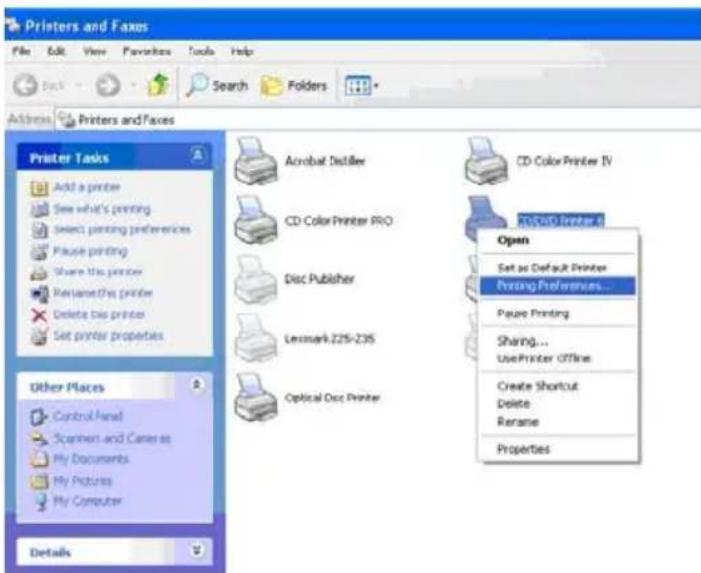Click the Control Panel icon

click(x=39, y=417)
